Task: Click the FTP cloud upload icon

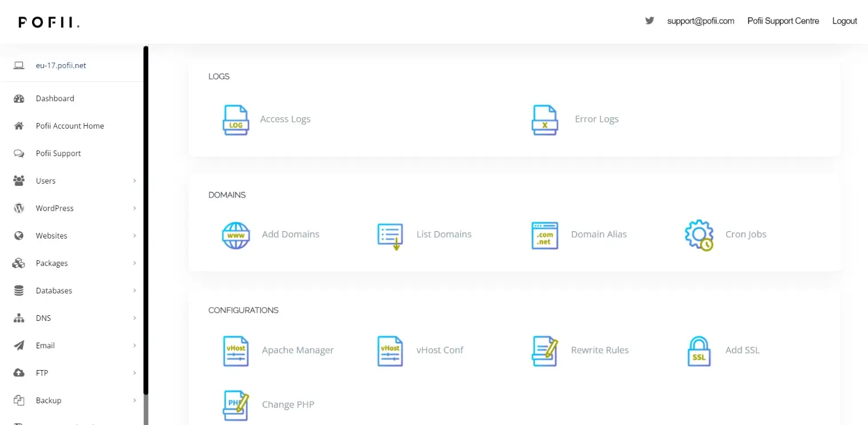Action: [x=19, y=373]
